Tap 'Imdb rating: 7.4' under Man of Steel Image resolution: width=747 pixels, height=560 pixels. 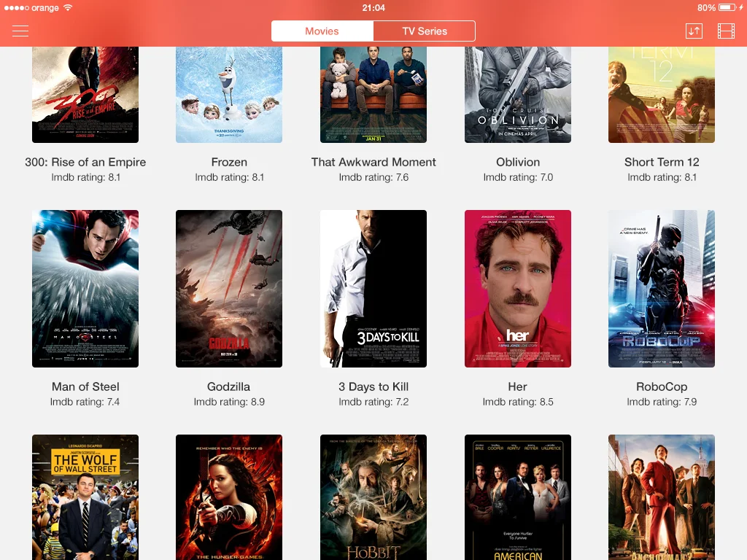85,402
